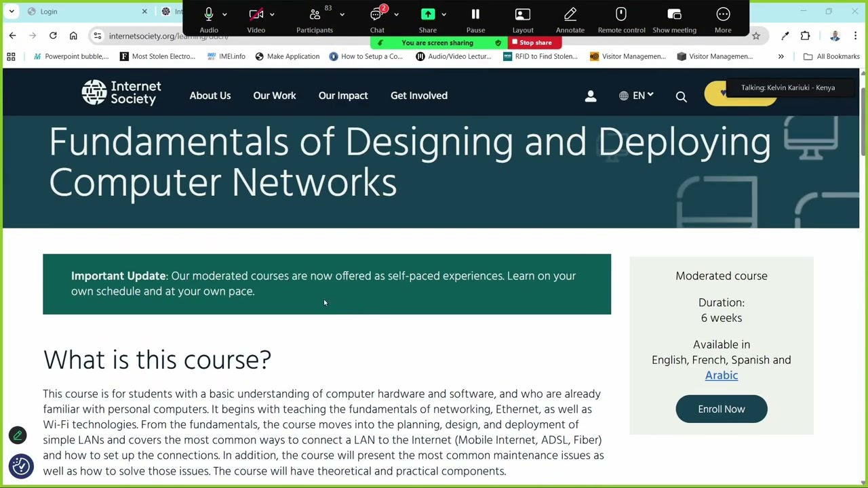Expand the Participants options arrow

point(342,14)
